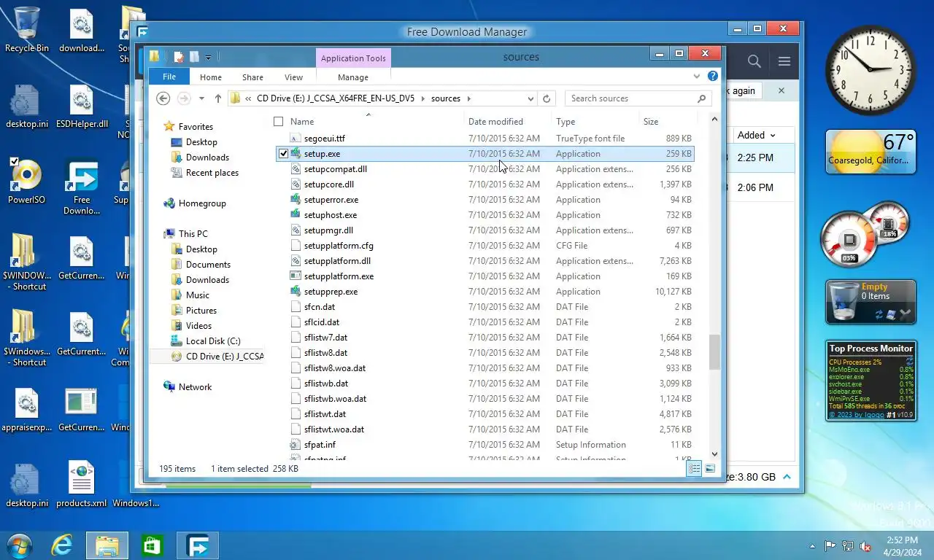Open products.xml desktop file
The image size is (934, 560).
[82, 484]
